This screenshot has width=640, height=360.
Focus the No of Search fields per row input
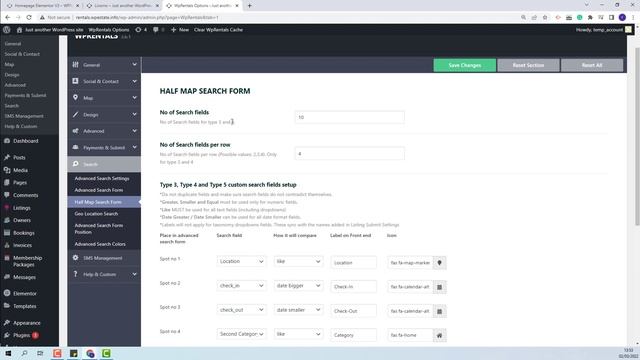pos(349,154)
